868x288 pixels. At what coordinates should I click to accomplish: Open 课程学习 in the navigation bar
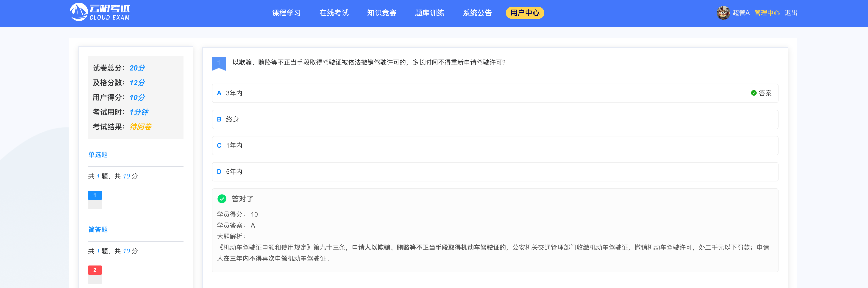pos(287,13)
